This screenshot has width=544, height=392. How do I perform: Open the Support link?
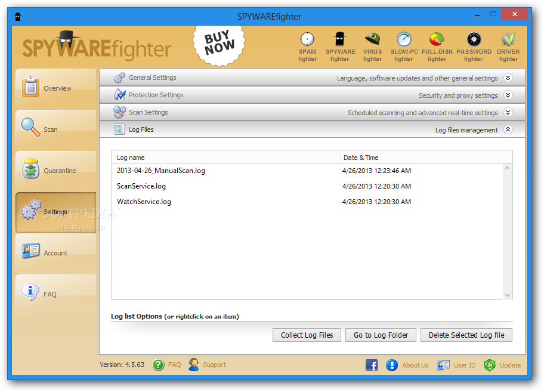(214, 365)
